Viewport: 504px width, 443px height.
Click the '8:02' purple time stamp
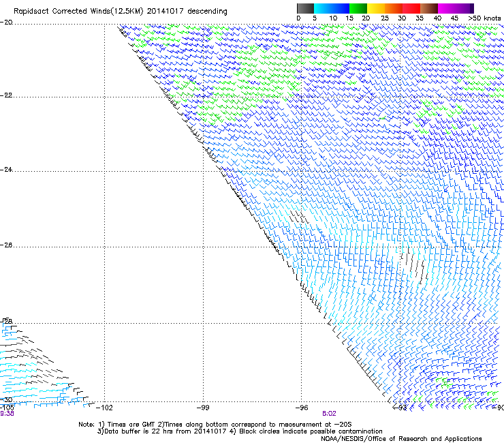pyautogui.click(x=329, y=414)
